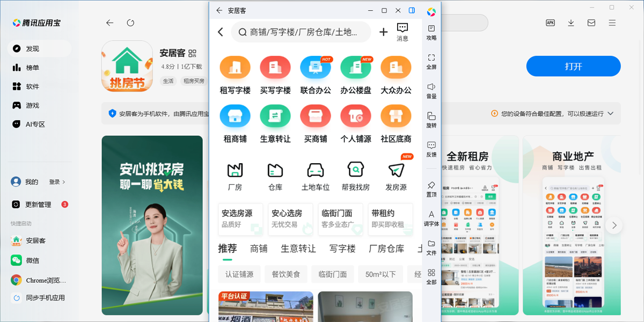Expand the device configuration notice chevron

610,114
